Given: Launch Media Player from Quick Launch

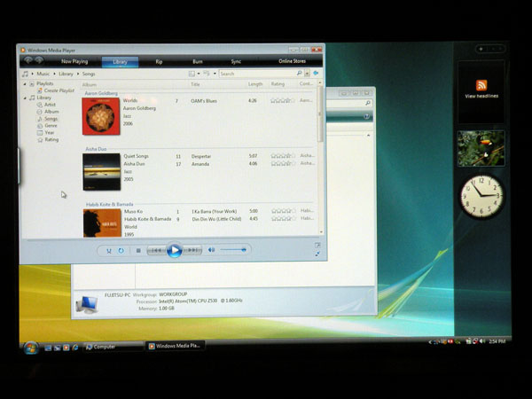Looking at the screenshot, I should (x=66, y=348).
